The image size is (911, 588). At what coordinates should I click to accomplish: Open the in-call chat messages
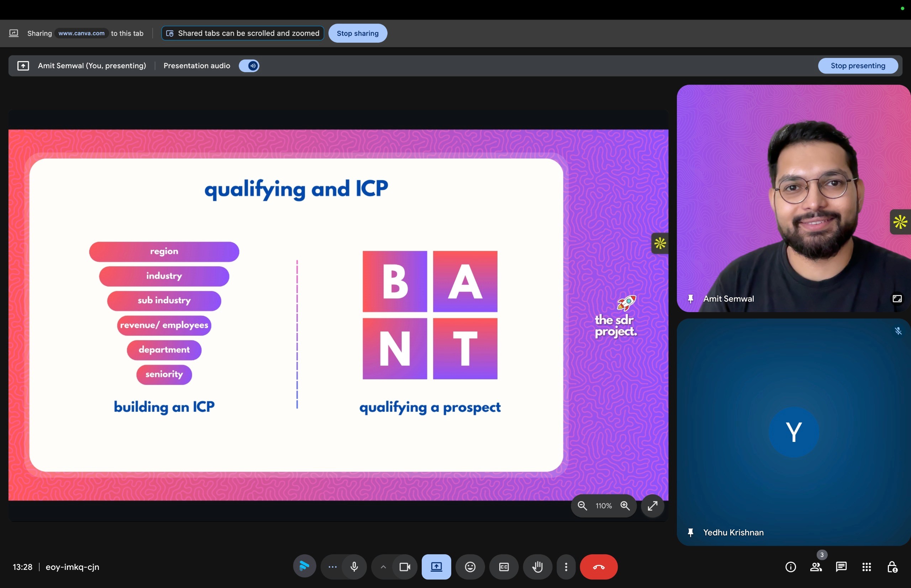[841, 567]
